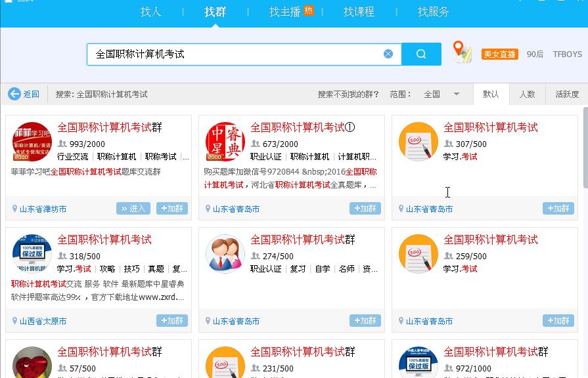588x378 pixels.
Task: Open the 找课程 tab
Action: [x=359, y=12]
